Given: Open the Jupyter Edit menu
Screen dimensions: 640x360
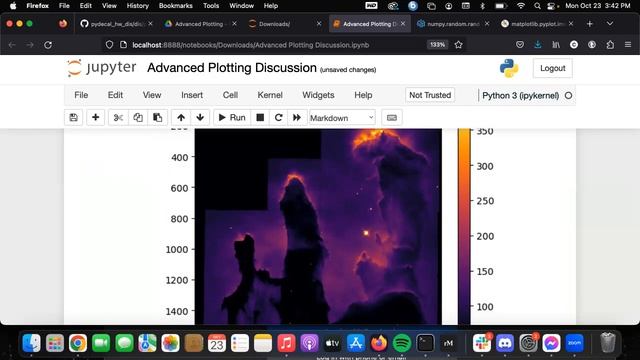Looking at the screenshot, I should pyautogui.click(x=115, y=95).
